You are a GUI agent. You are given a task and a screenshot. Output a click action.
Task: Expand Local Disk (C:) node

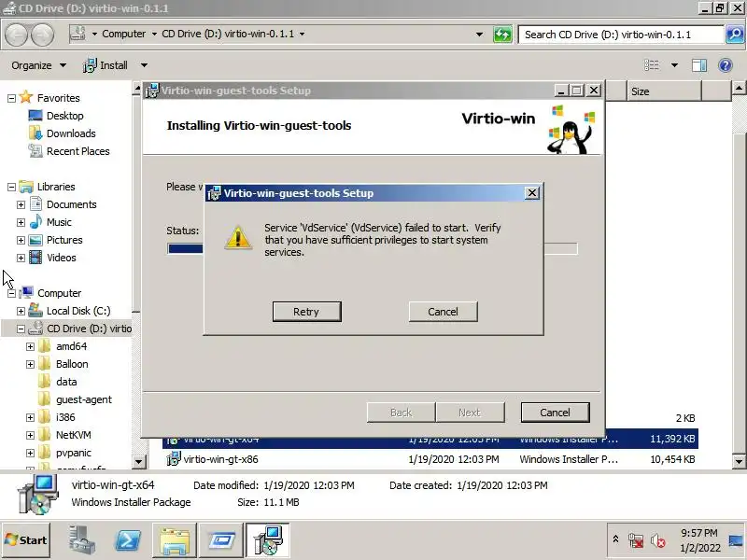pyautogui.click(x=21, y=311)
